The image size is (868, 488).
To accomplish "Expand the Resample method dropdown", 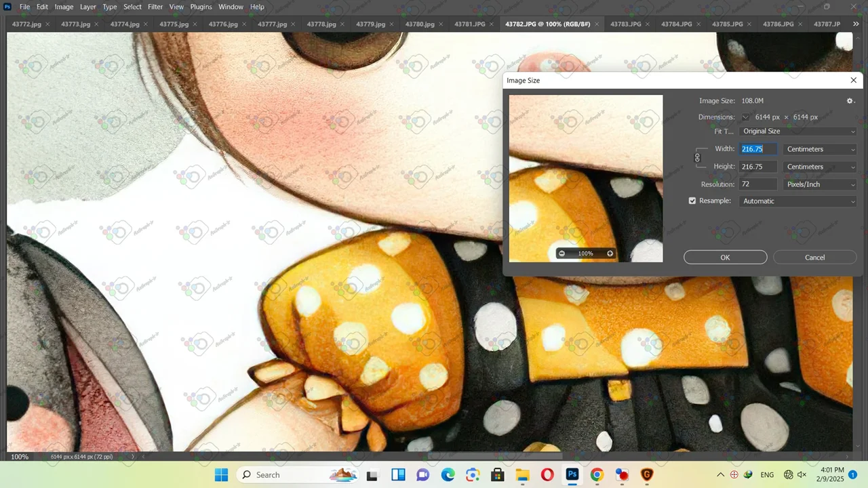I will point(798,201).
